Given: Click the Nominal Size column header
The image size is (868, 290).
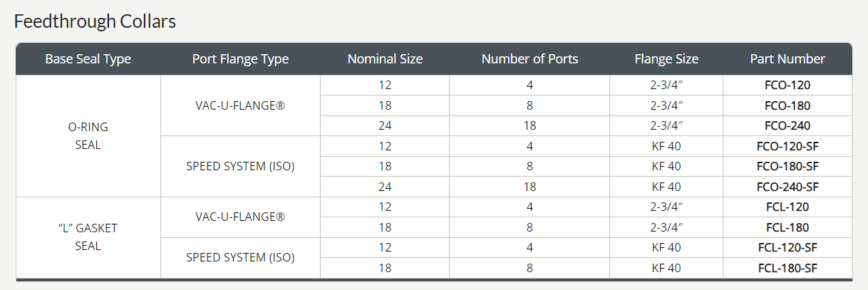Looking at the screenshot, I should coord(385,59).
